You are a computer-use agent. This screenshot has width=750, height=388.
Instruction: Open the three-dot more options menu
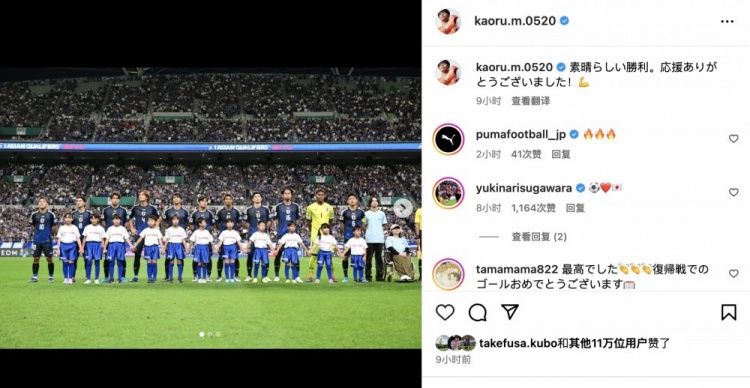(x=727, y=22)
